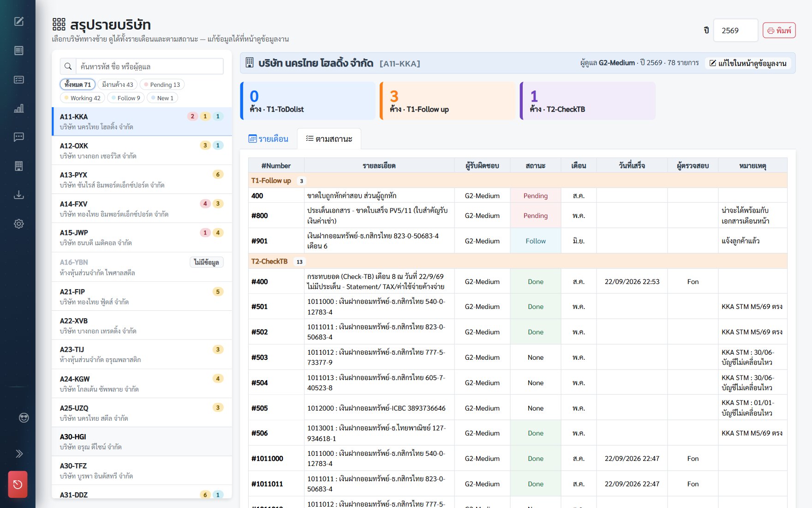Filter companies by Pending 13
This screenshot has height=508, width=812.
click(162, 85)
